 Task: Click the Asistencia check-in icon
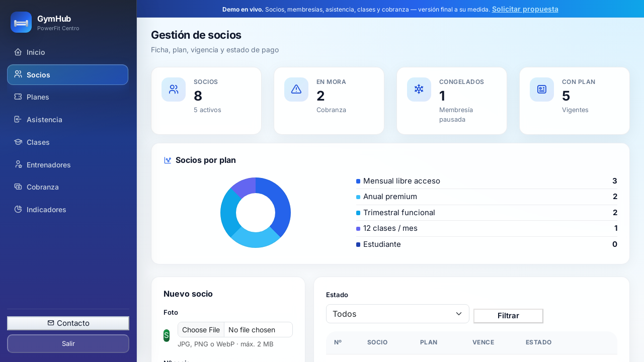pyautogui.click(x=18, y=119)
